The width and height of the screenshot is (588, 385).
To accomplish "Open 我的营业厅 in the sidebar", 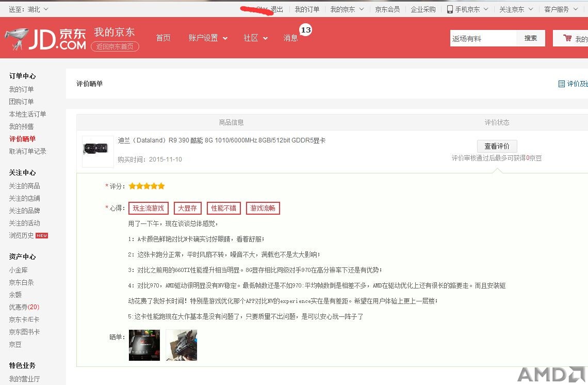I will 24,379.
